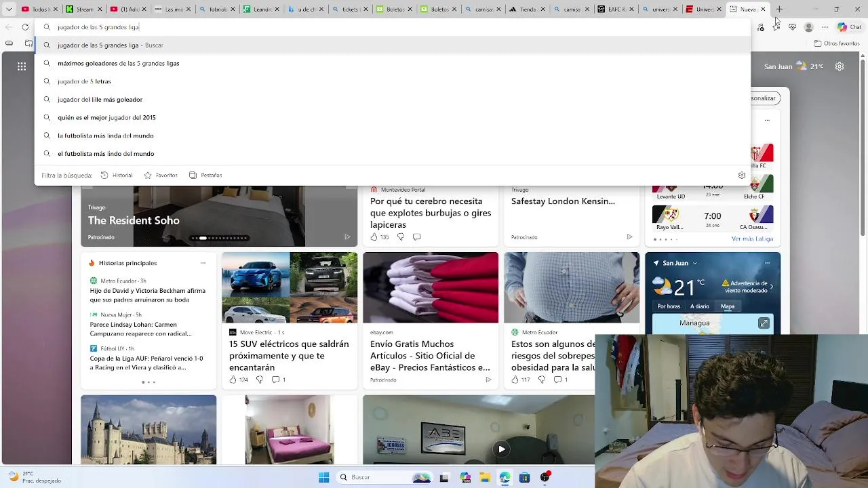The image size is (868, 488).
Task: Click the media control music icon
Action: pos(761,27)
